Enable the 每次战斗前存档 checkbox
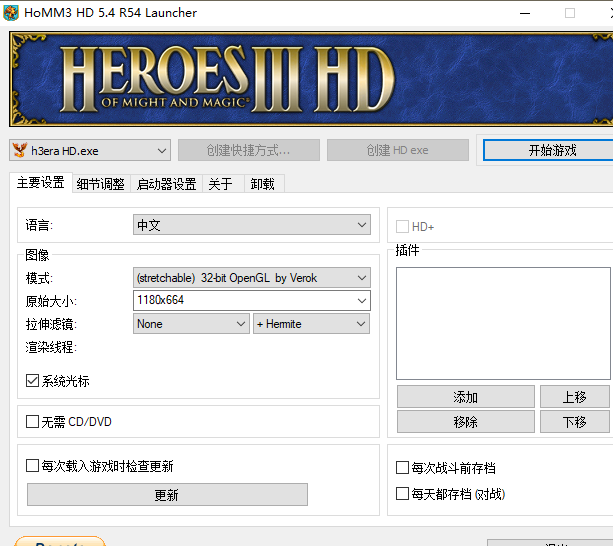The width and height of the screenshot is (613, 546). [402, 468]
